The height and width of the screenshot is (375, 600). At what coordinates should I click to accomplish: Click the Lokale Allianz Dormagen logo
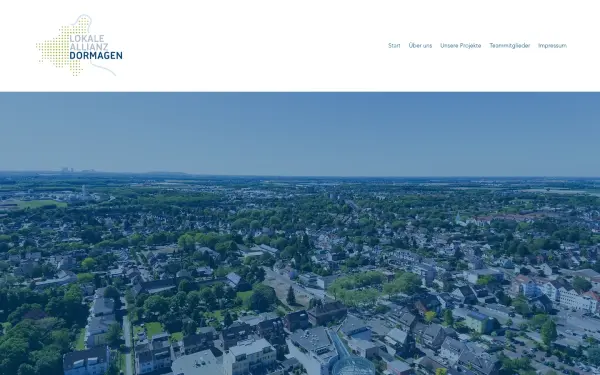tap(79, 46)
